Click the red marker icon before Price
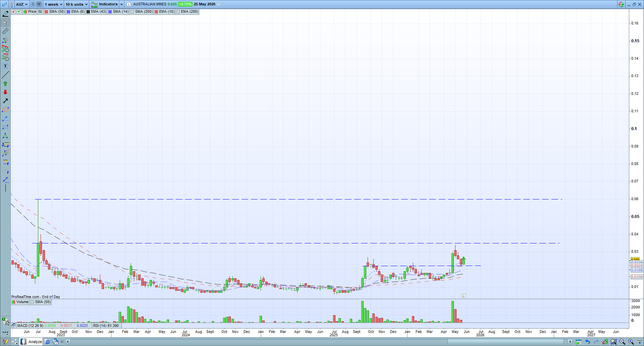This screenshot has height=346, width=644. 13,11
